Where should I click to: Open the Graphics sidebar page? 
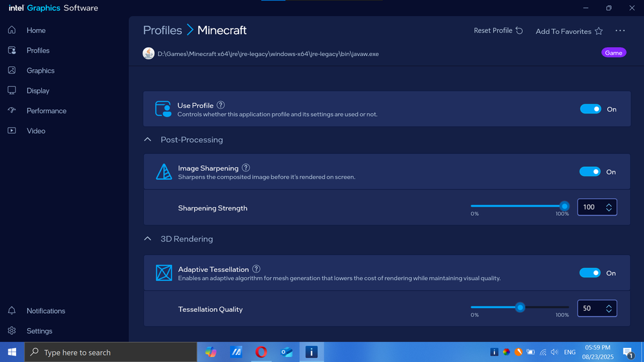tap(40, 71)
